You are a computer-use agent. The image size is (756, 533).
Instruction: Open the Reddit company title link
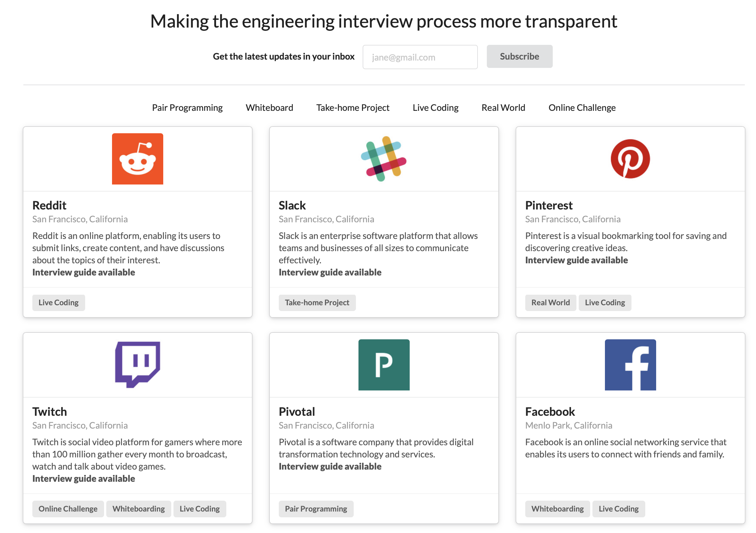tap(49, 205)
